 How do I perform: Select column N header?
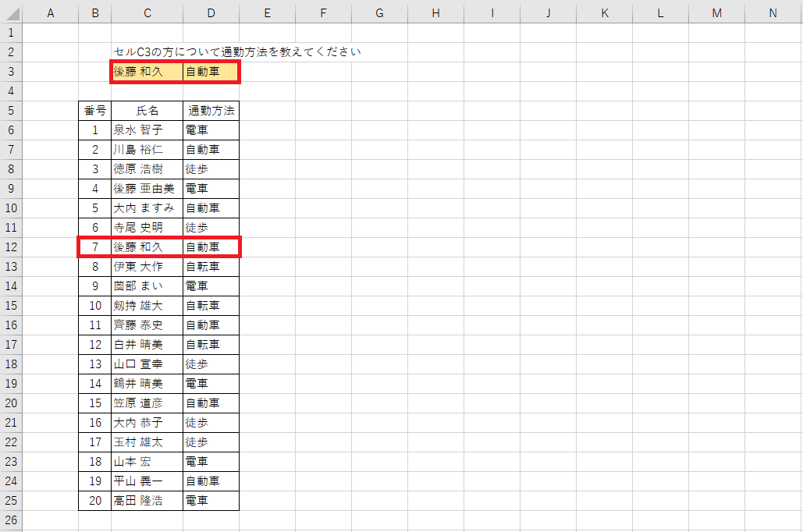click(x=773, y=13)
